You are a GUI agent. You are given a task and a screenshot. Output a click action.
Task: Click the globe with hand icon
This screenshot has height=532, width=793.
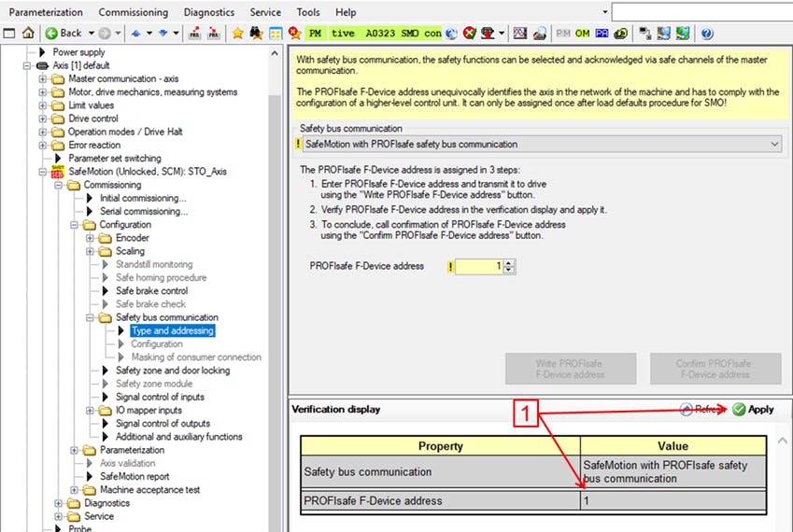[x=540, y=34]
